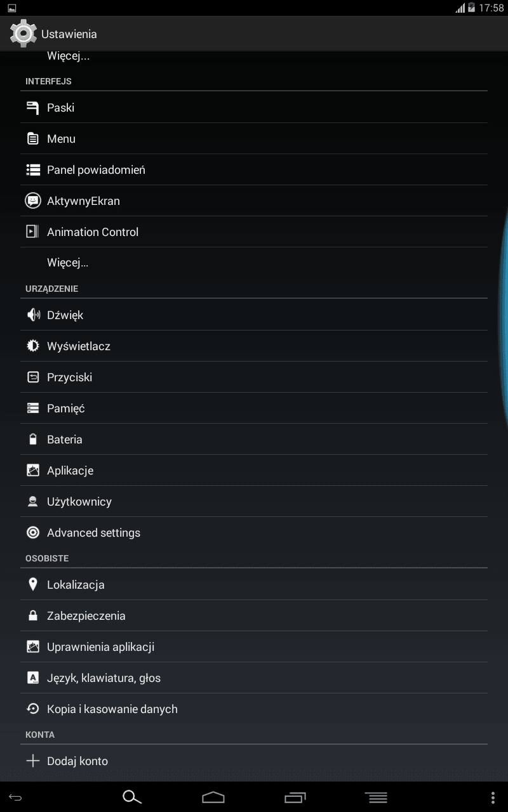508x812 pixels.
Task: Go to home screen via navigation bar
Action: (x=213, y=797)
